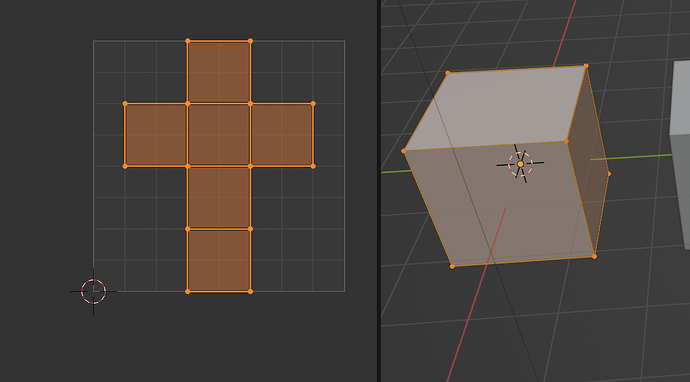Select the bottom-right UV vertex of the cross
690x382 pixels.
tap(250, 291)
